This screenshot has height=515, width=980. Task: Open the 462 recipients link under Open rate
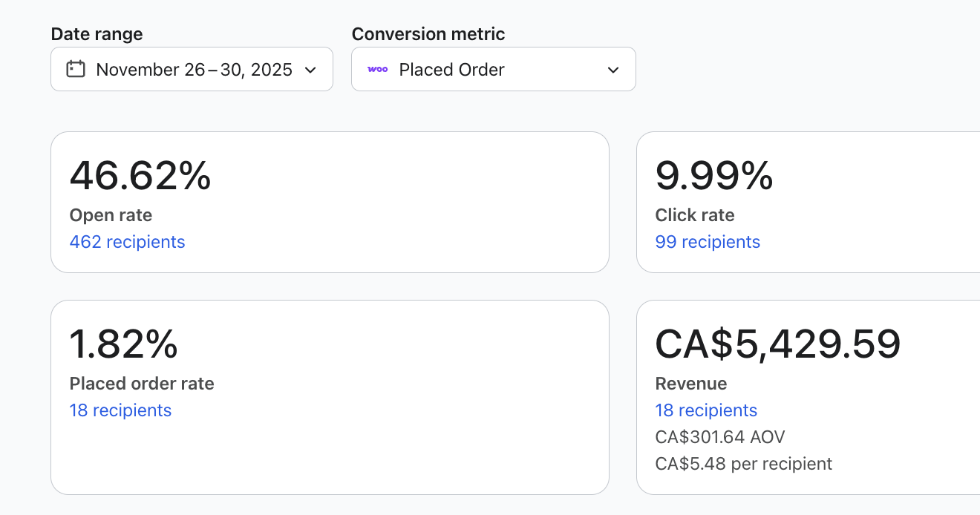coord(127,242)
